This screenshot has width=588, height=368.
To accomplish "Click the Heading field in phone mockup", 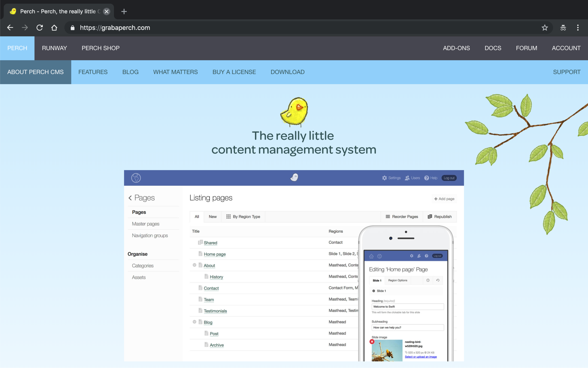I will (x=408, y=307).
